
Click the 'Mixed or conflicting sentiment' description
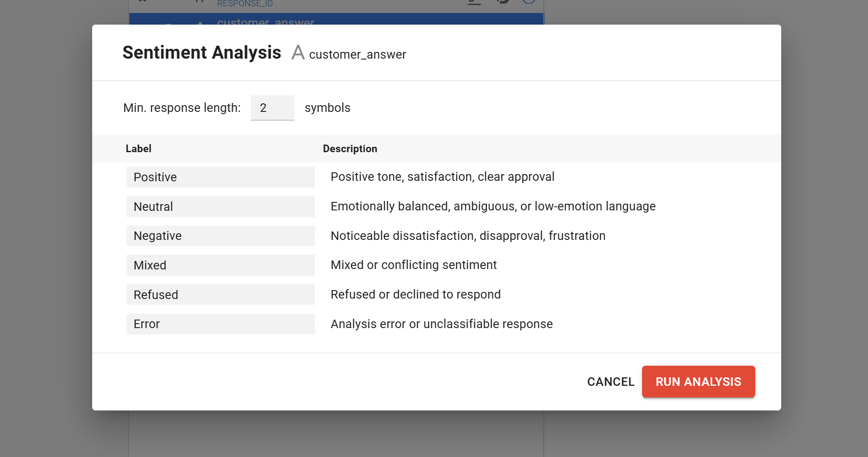tap(413, 265)
